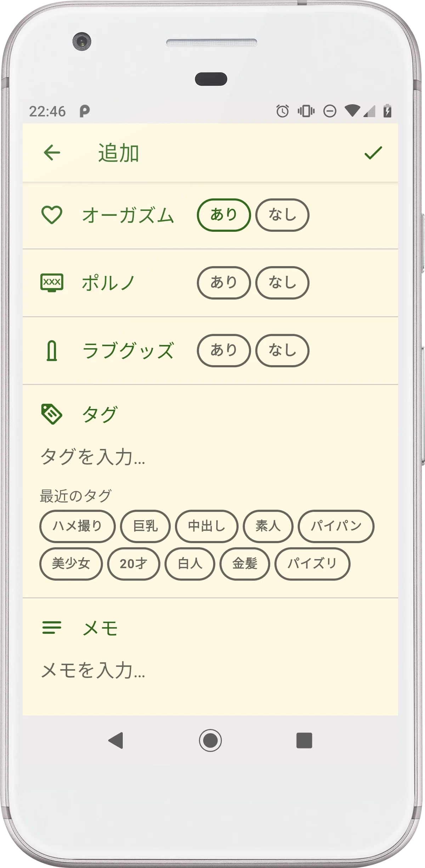This screenshot has height=868, width=425.
Task: Confirm entry with the checkmark icon
Action: tap(373, 153)
